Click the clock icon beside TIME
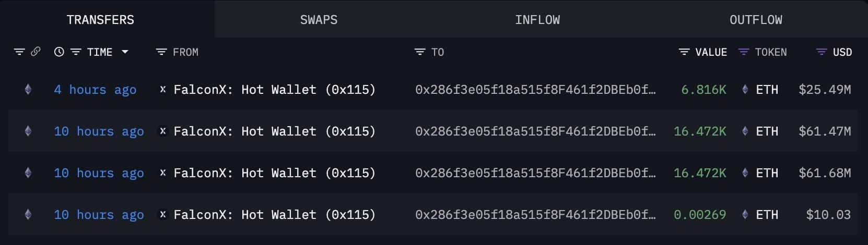The image size is (868, 245). (59, 52)
